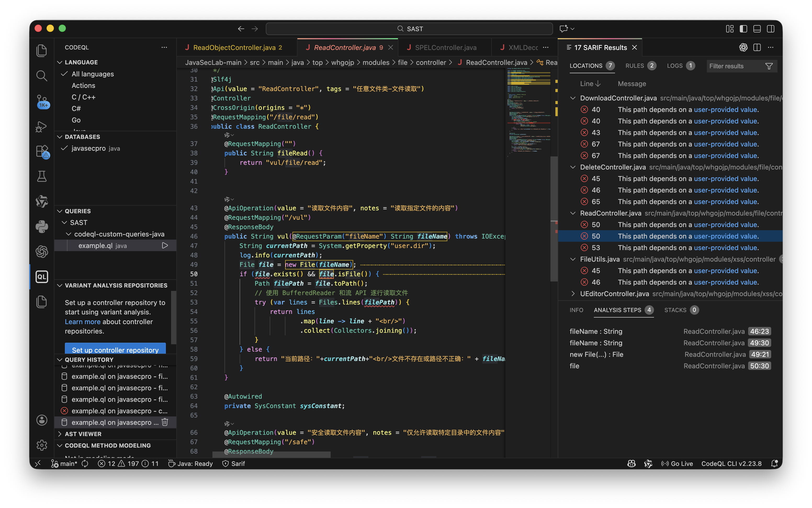Run the example.ql query with the play icon

(x=165, y=246)
